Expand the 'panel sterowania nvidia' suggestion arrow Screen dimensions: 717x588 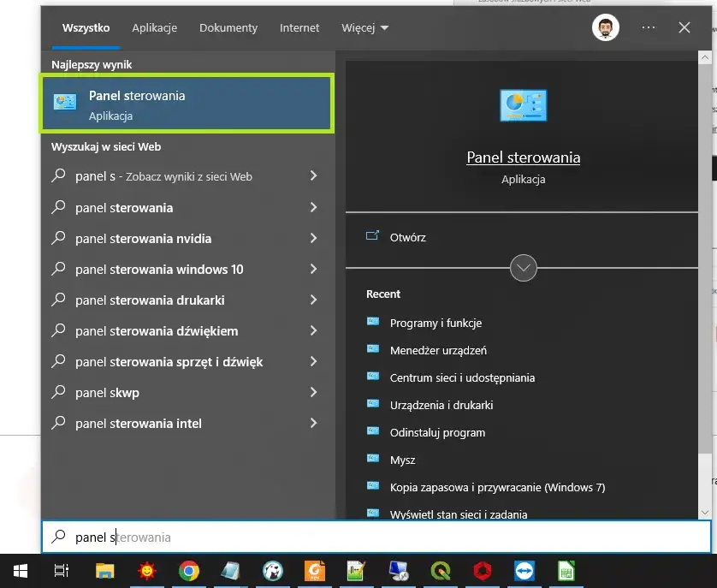[313, 238]
